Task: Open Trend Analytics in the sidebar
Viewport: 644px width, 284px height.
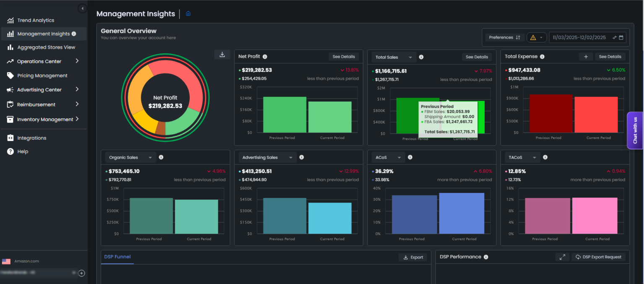Action: tap(36, 20)
